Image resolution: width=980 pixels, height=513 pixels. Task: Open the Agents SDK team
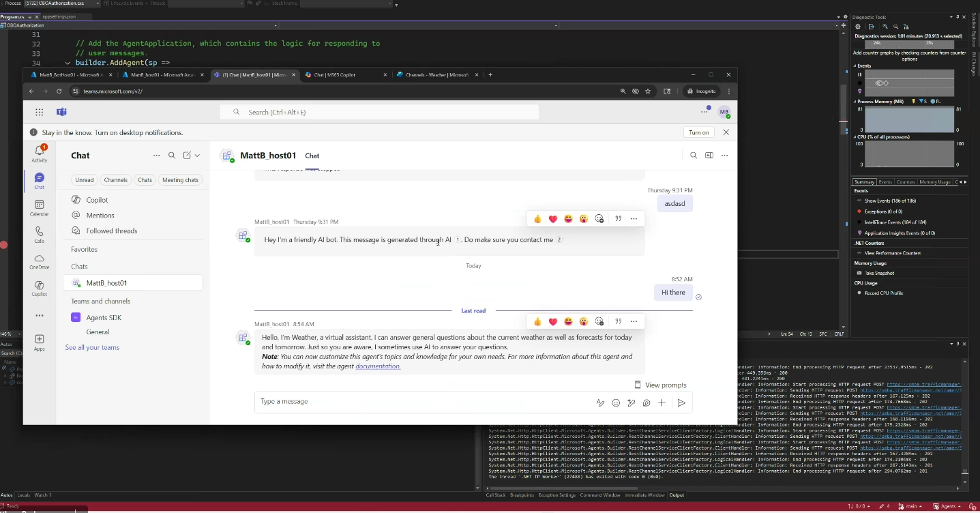tap(104, 318)
